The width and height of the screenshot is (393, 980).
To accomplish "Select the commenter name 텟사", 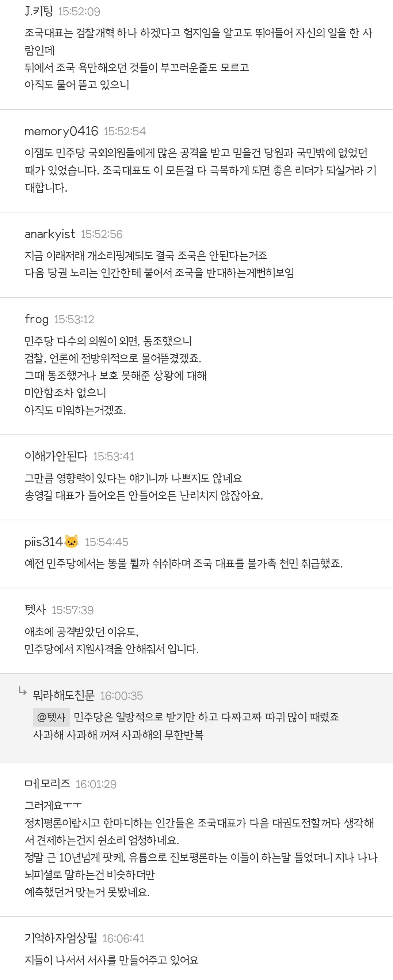I will [35, 610].
